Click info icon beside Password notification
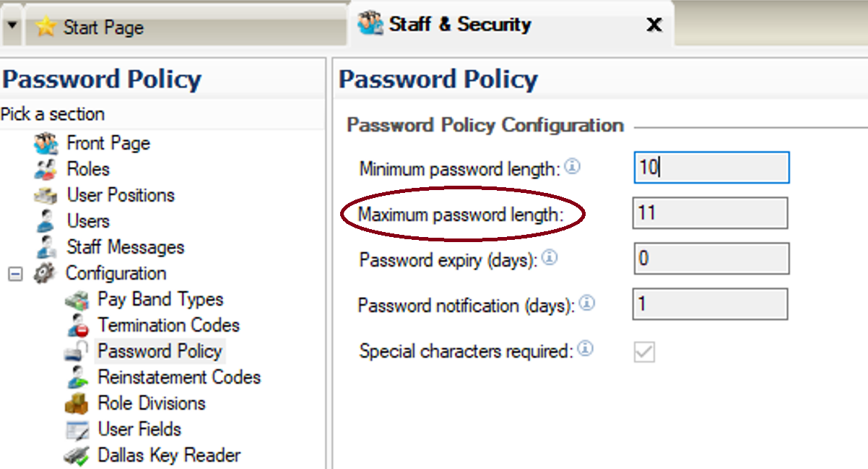 pos(586,303)
